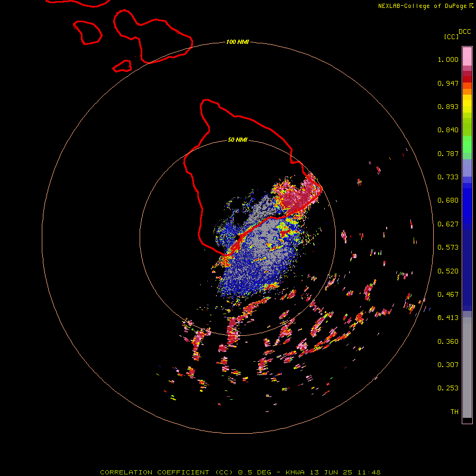Click the 0.787 color scale value

(x=448, y=153)
